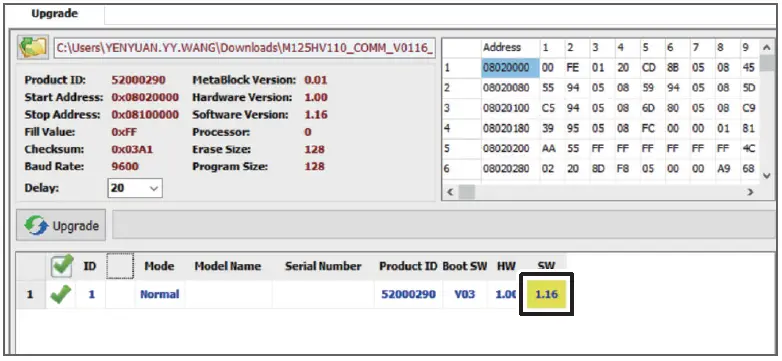
Task: Click MetaBlock Version value 0.01
Action: [x=316, y=80]
